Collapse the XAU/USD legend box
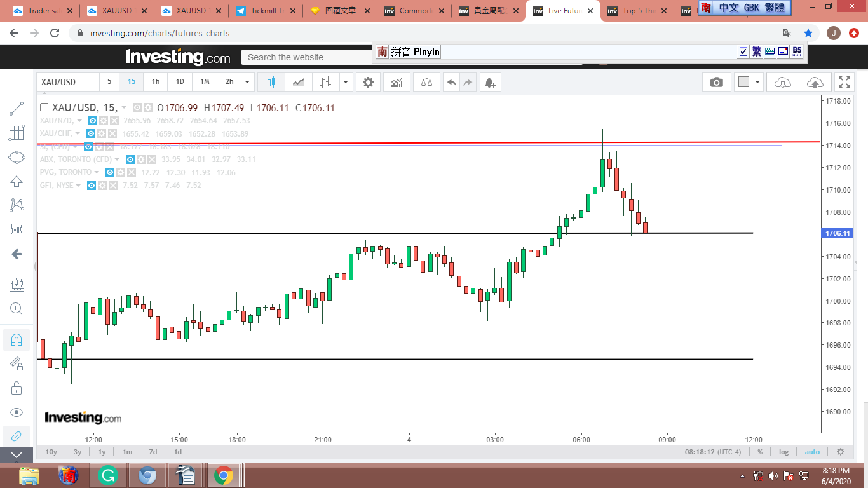The height and width of the screenshot is (488, 868). [x=44, y=108]
